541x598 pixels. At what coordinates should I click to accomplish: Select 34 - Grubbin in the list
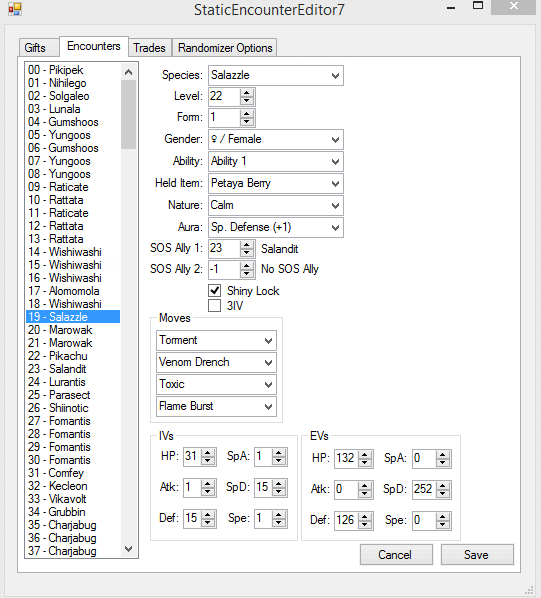[x=73, y=512]
